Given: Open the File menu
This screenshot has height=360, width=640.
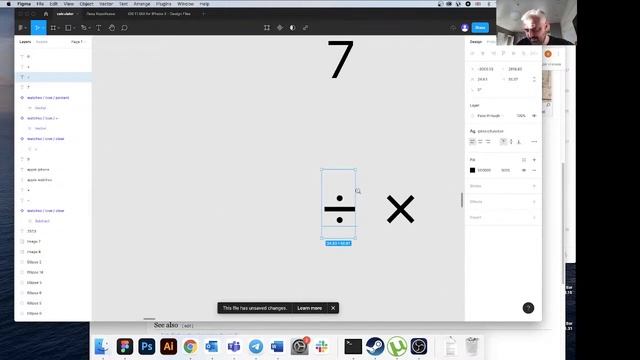Looking at the screenshot, I should pos(40,4).
